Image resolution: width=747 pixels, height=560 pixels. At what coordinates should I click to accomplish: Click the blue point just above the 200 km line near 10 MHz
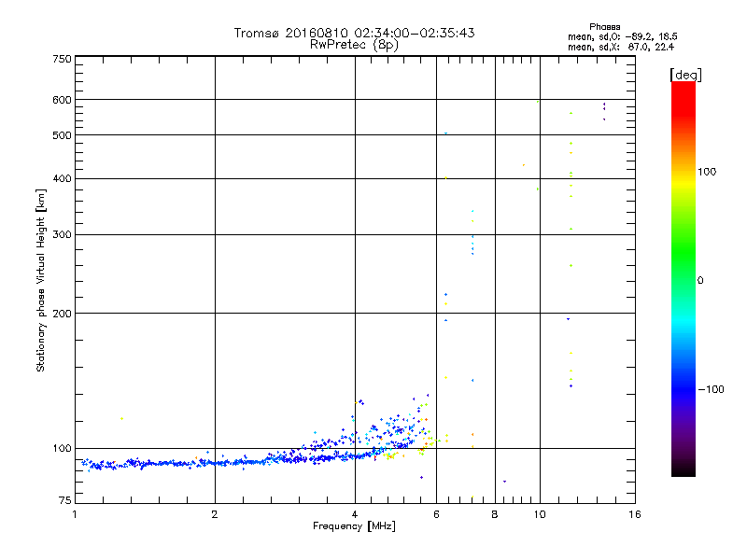[568, 319]
